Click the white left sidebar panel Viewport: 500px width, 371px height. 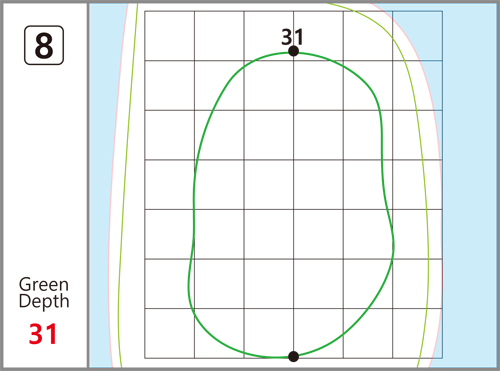(x=45, y=185)
